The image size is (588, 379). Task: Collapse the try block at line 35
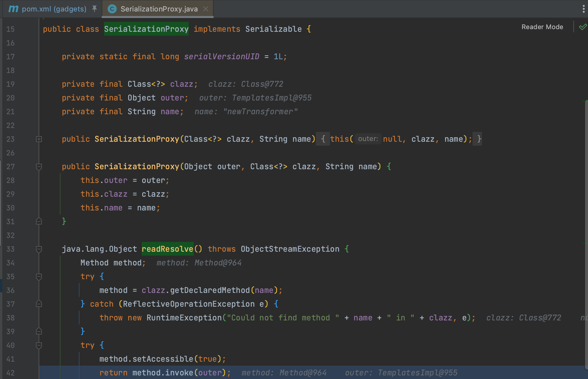pyautogui.click(x=39, y=277)
